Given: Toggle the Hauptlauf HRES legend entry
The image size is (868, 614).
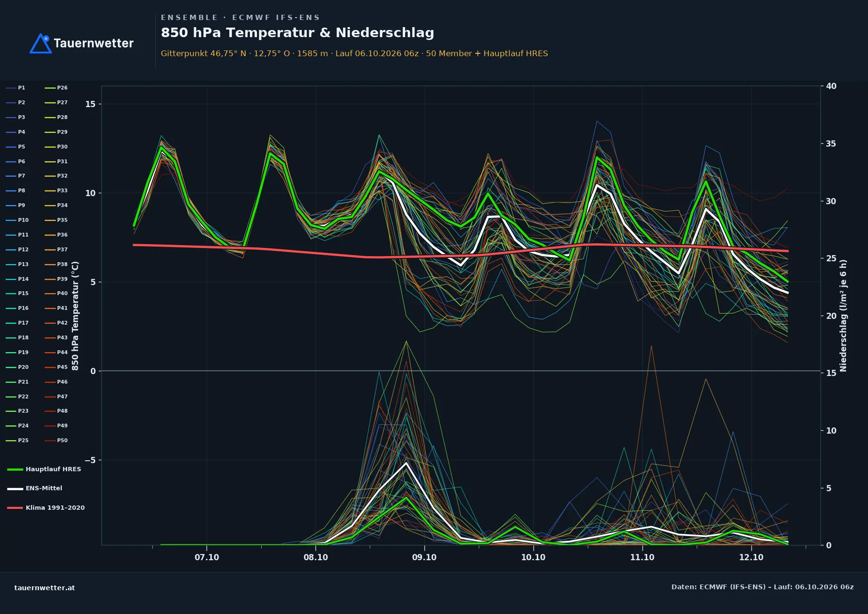Looking at the screenshot, I should (44, 469).
